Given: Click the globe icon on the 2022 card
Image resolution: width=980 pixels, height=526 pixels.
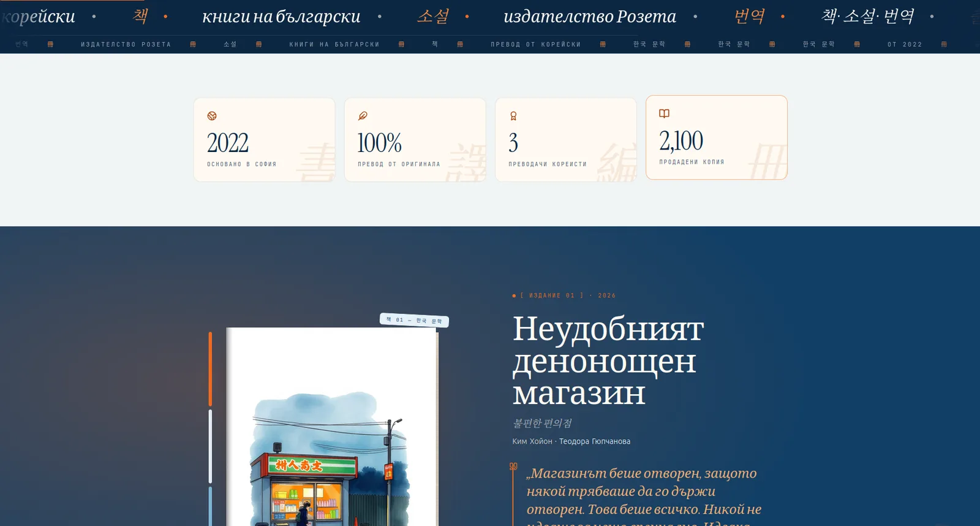Looking at the screenshot, I should [212, 116].
